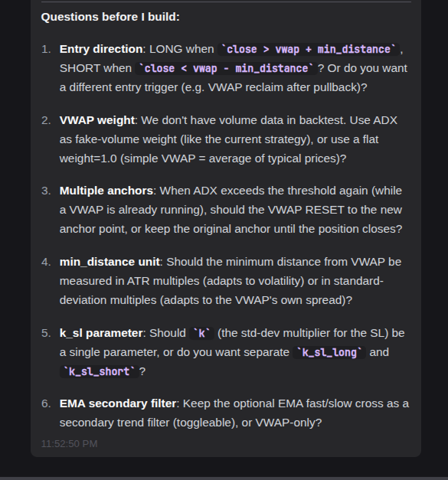
Task: Click the 'k_sl parameter' bold label
Action: pyautogui.click(x=101, y=333)
